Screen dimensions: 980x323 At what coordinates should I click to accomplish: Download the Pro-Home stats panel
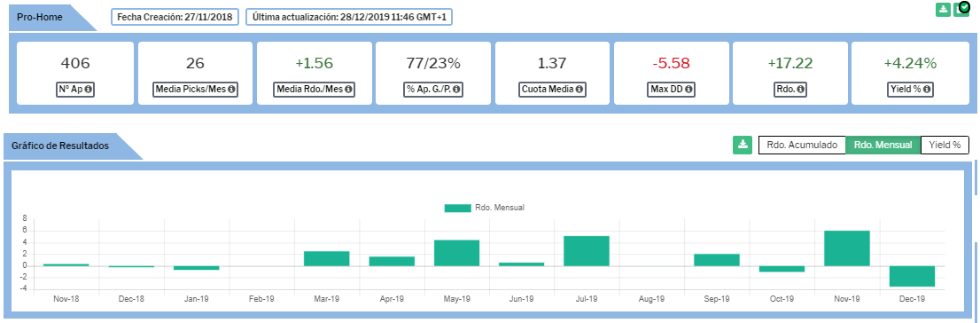coord(943,10)
